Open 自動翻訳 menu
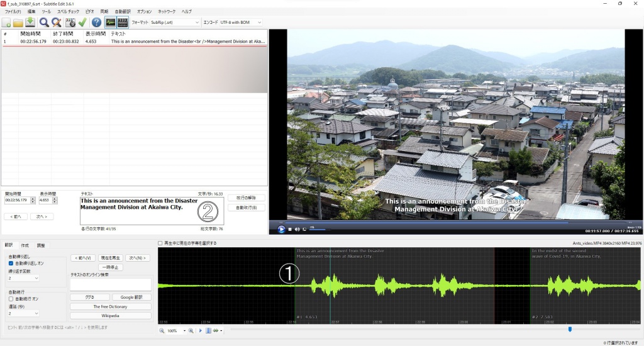This screenshot has height=346, width=644. (123, 11)
